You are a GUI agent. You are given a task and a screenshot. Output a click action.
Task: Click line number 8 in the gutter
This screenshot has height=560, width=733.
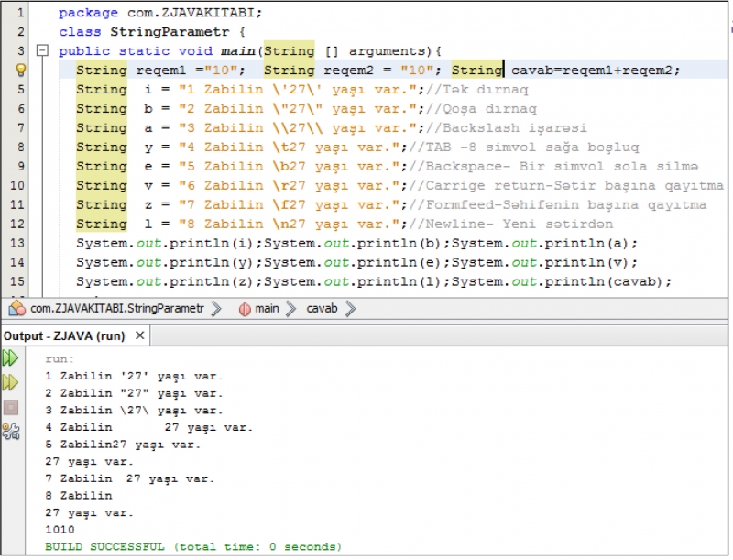[x=21, y=147]
